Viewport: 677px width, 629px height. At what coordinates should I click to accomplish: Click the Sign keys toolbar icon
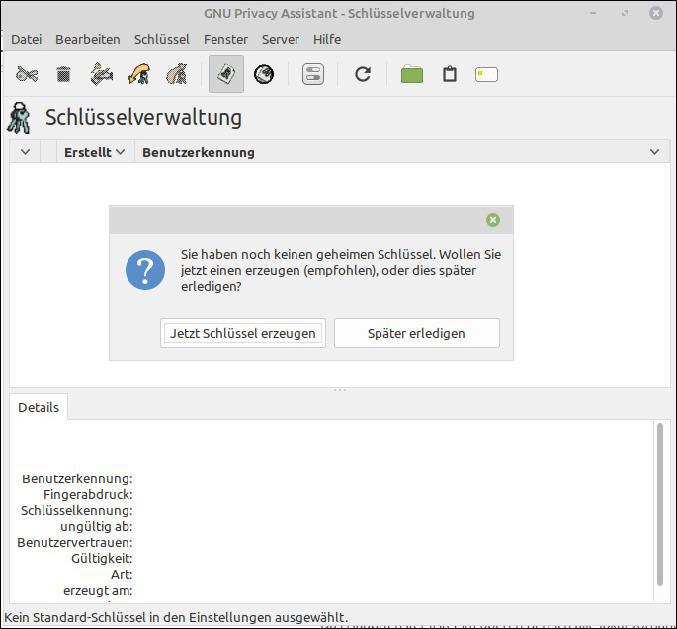tap(101, 74)
